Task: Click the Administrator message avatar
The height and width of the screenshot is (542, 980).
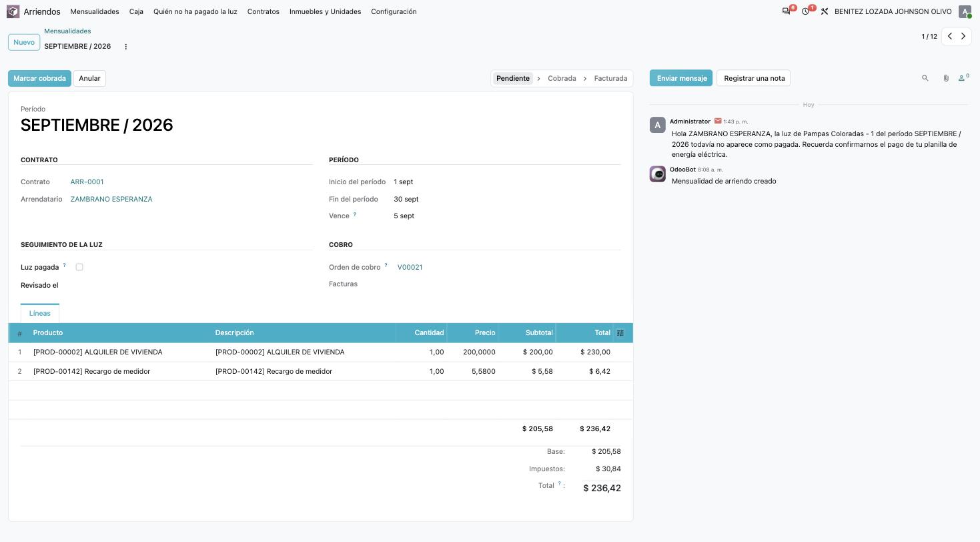Action: (x=657, y=125)
